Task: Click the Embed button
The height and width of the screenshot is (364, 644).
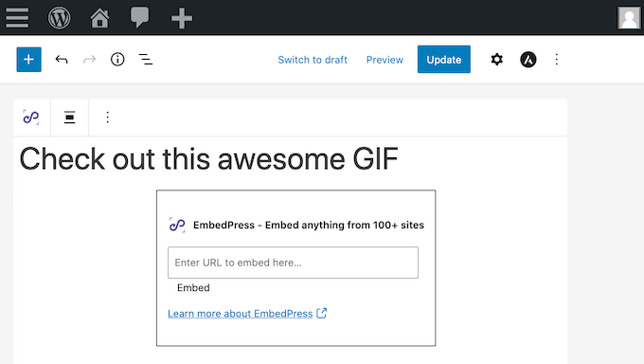Action: coord(193,287)
